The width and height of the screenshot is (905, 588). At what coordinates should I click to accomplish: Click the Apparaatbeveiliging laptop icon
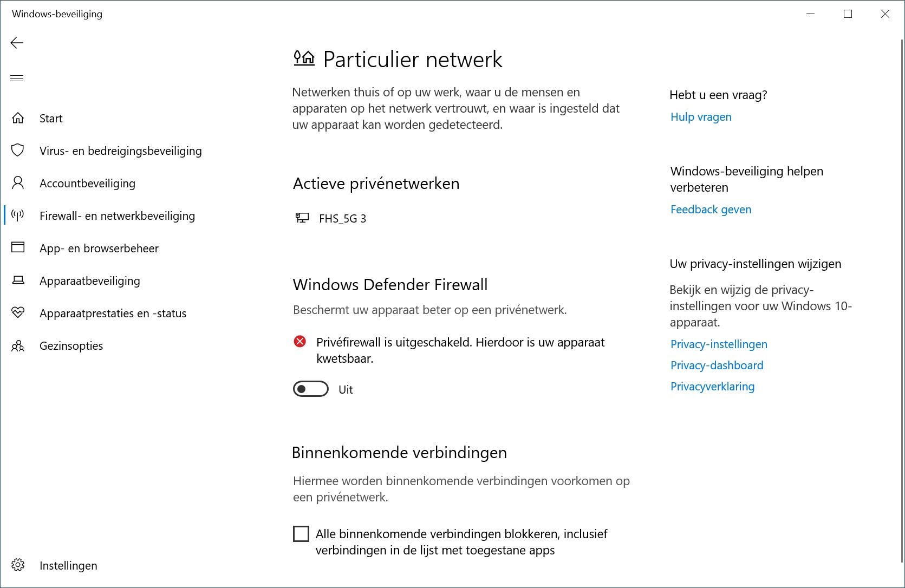tap(18, 280)
